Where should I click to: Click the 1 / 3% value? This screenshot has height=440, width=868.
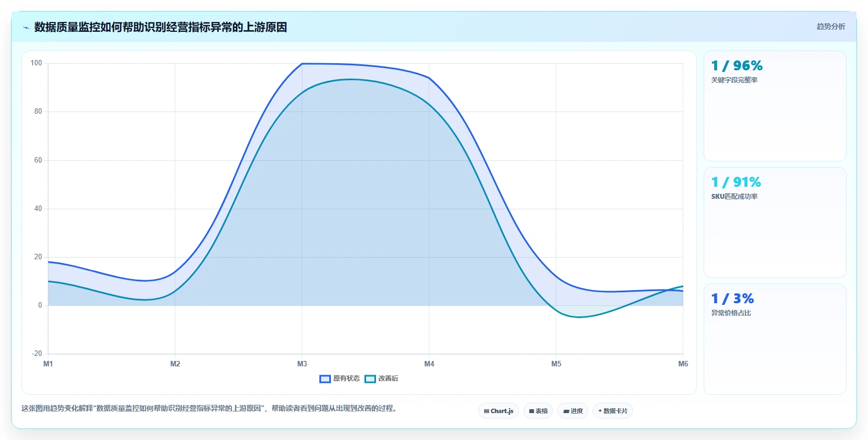coord(732,299)
